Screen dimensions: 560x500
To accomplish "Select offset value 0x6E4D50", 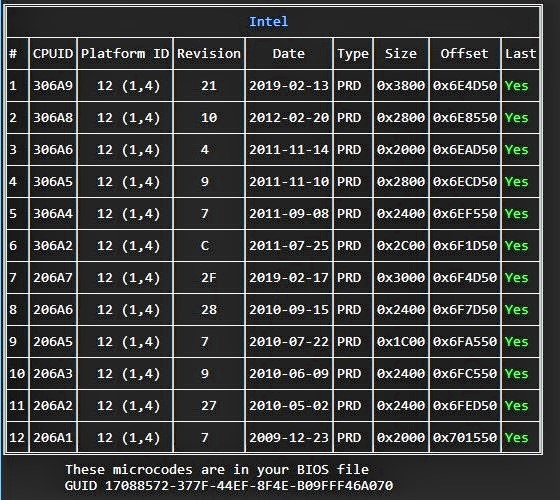I will point(465,86).
